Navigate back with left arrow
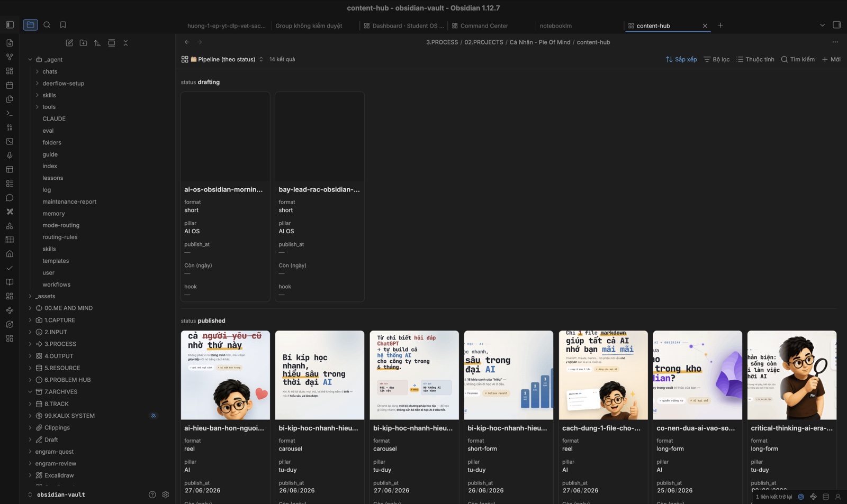Screen dimensions: 847x504 tap(187, 42)
